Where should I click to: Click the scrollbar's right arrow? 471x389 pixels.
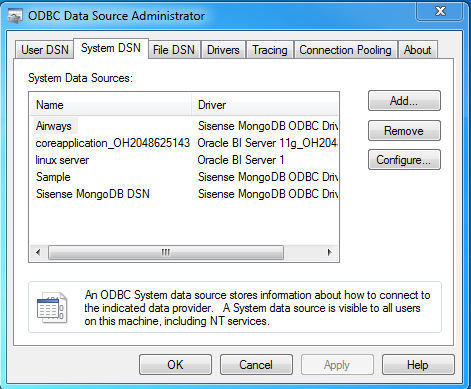pyautogui.click(x=330, y=252)
